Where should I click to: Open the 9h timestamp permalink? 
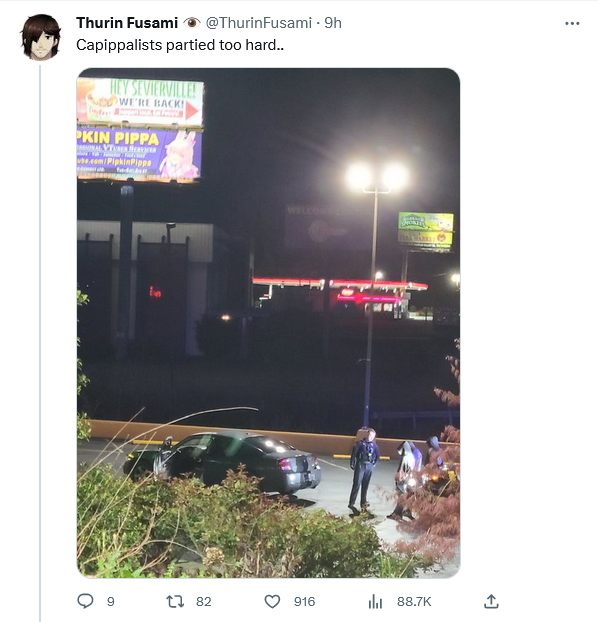click(333, 23)
